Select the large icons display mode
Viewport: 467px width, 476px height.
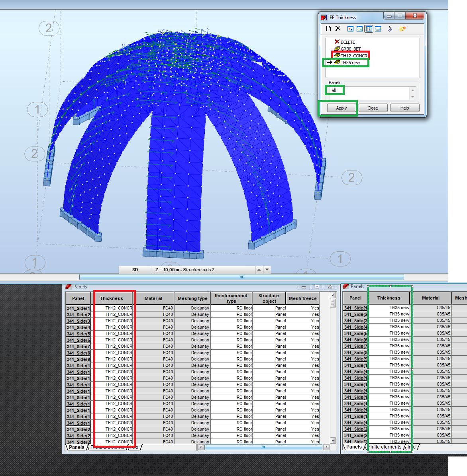(x=350, y=29)
